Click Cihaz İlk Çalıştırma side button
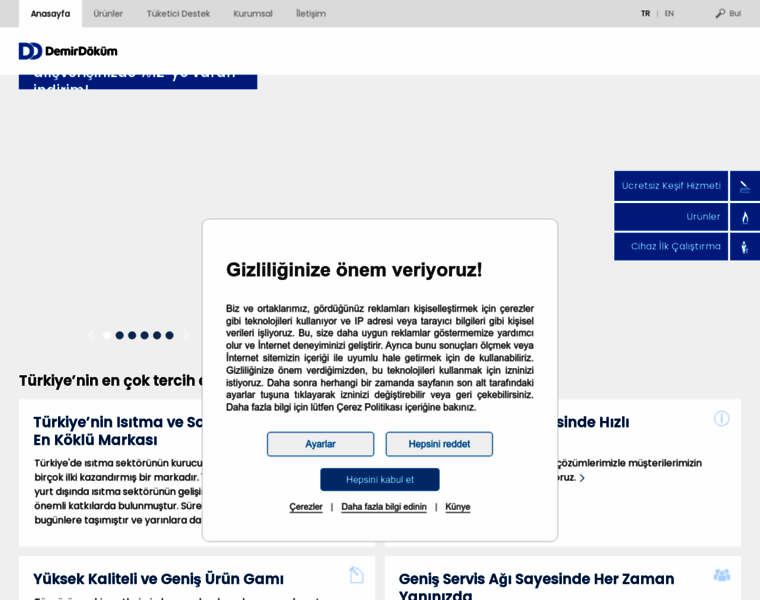The width and height of the screenshot is (760, 600). pos(671,247)
